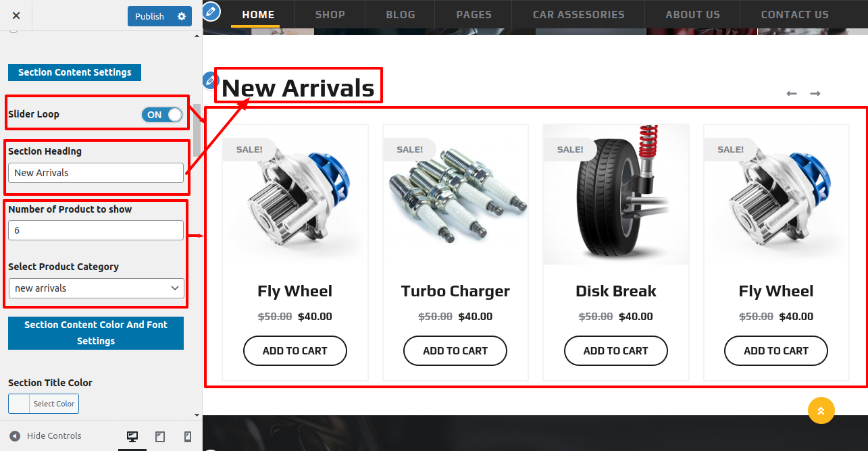
Task: Close the customizer with the X icon
Action: click(16, 16)
